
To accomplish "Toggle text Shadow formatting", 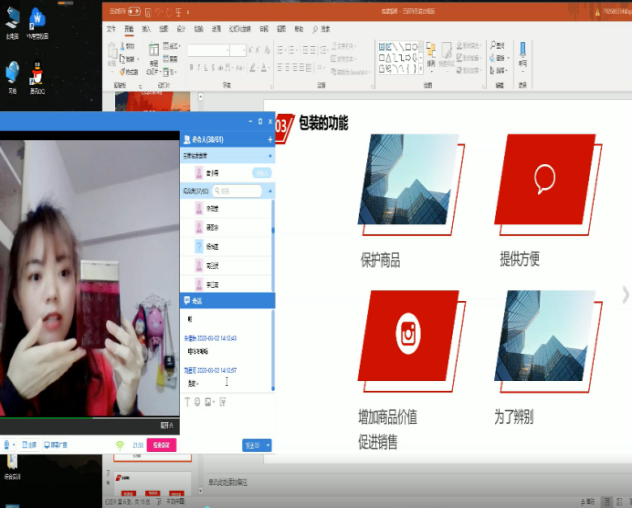I will 213,67.
